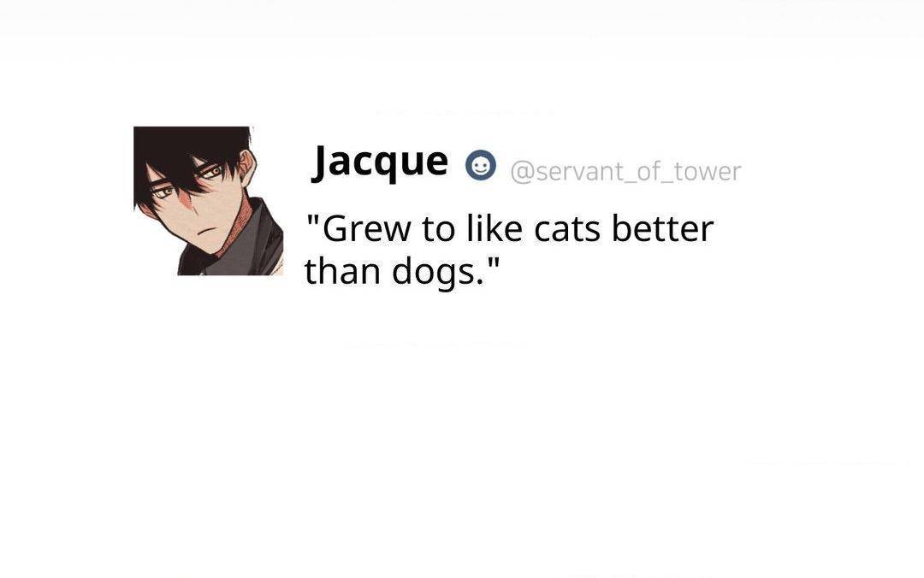Click the character's dark hair in avatar
This screenshot has height=578, width=924.
[188, 153]
